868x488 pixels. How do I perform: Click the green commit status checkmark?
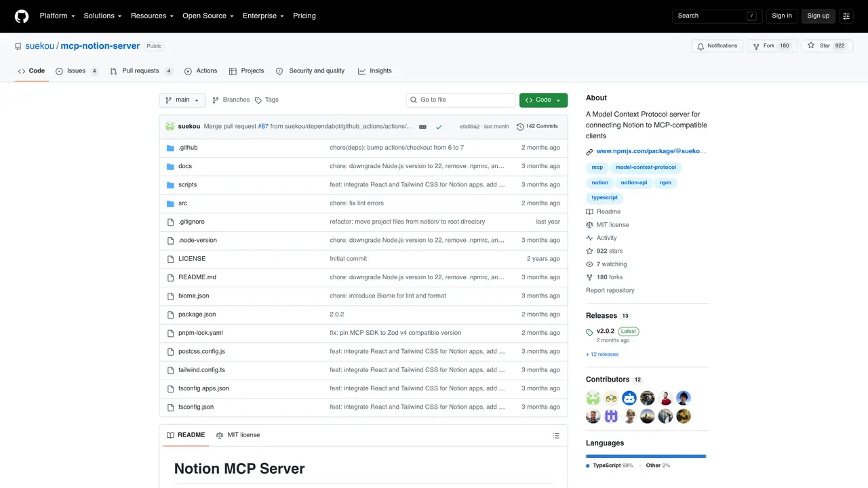tap(439, 127)
